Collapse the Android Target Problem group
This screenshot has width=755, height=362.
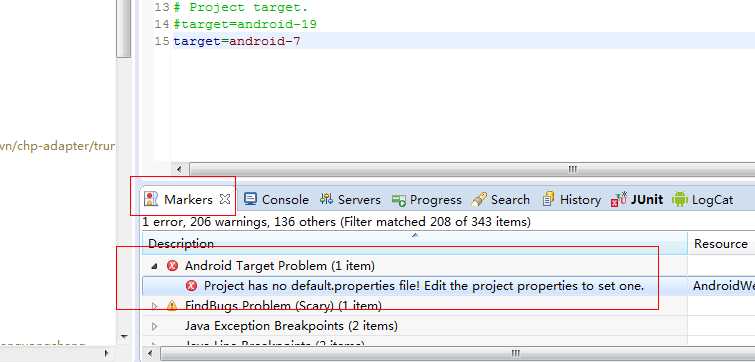pos(155,266)
